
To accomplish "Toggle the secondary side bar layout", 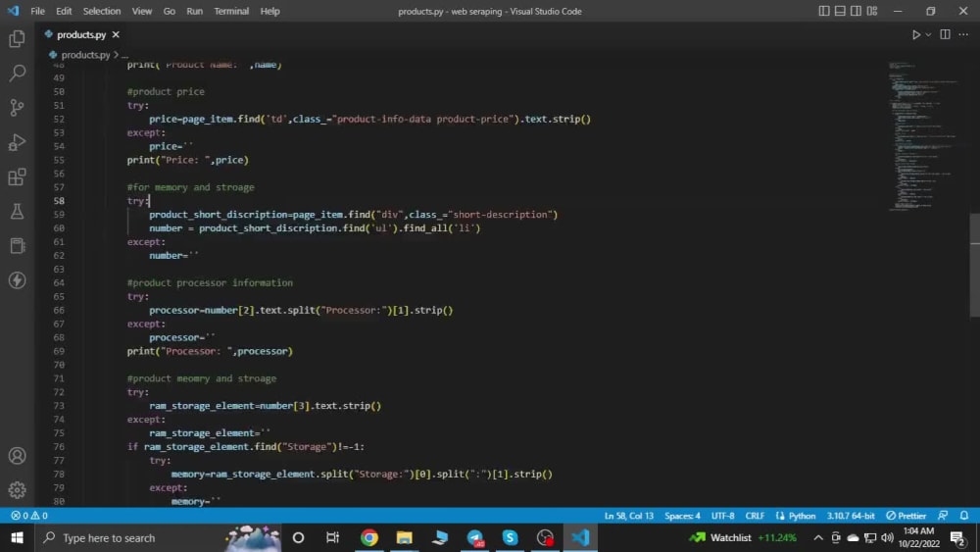I will pyautogui.click(x=856, y=11).
